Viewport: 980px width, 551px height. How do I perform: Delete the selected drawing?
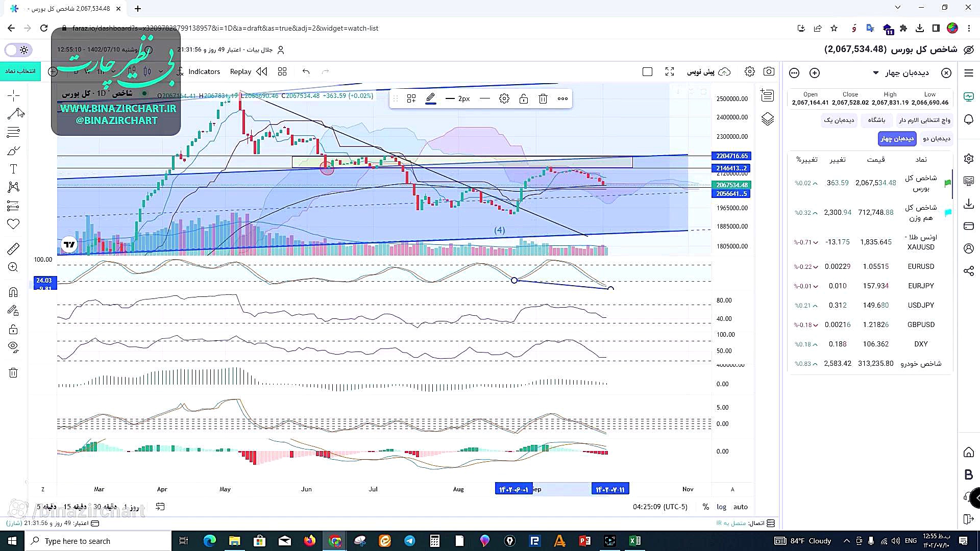tap(543, 99)
